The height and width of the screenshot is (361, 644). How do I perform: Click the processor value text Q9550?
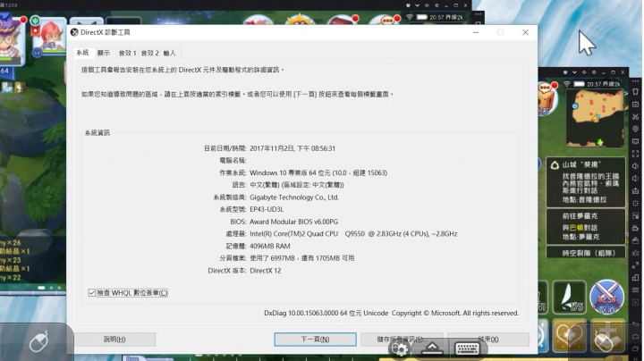point(354,234)
